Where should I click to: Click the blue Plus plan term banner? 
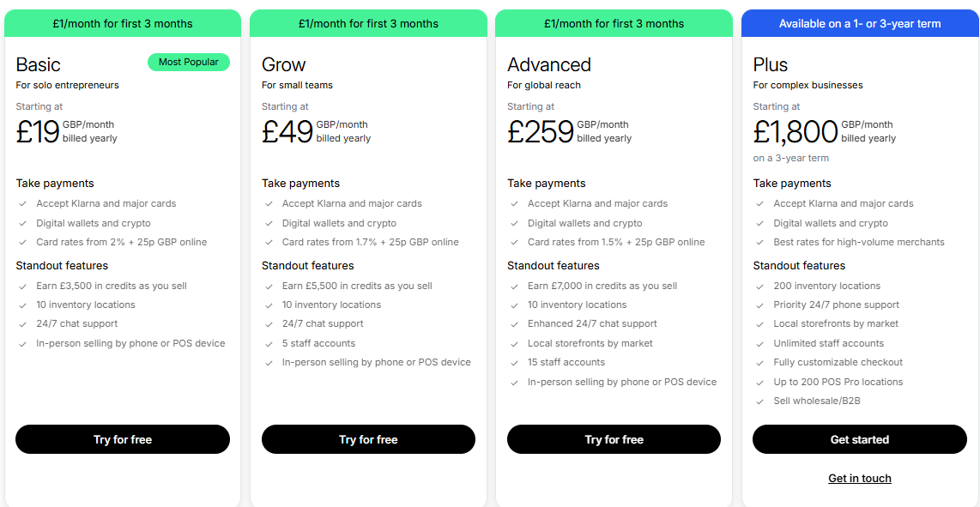coord(859,24)
